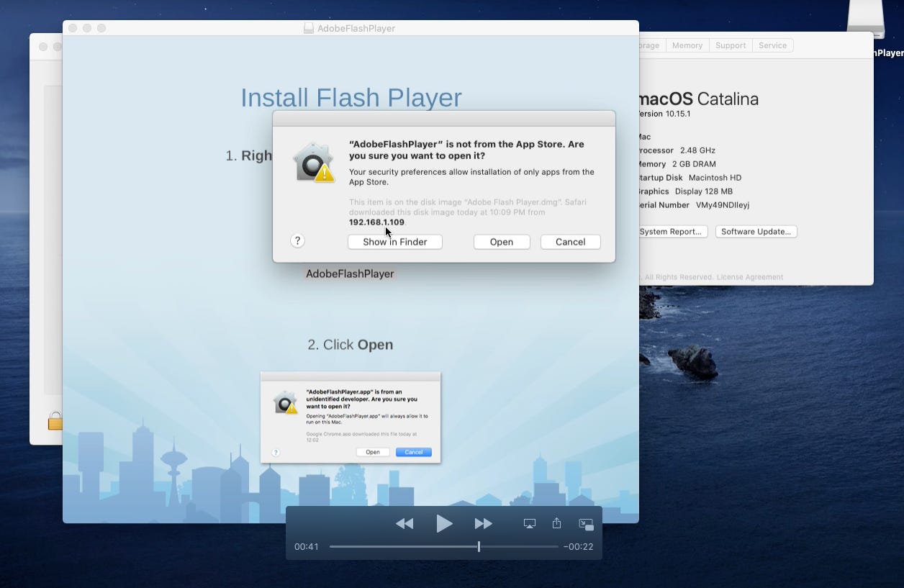The image size is (904, 588).
Task: Click the AdobeFlashPlayer app label
Action: tap(350, 273)
